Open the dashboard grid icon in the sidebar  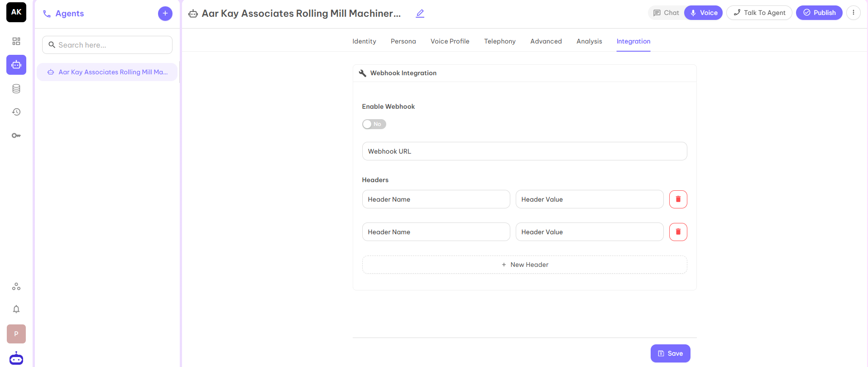(x=16, y=41)
